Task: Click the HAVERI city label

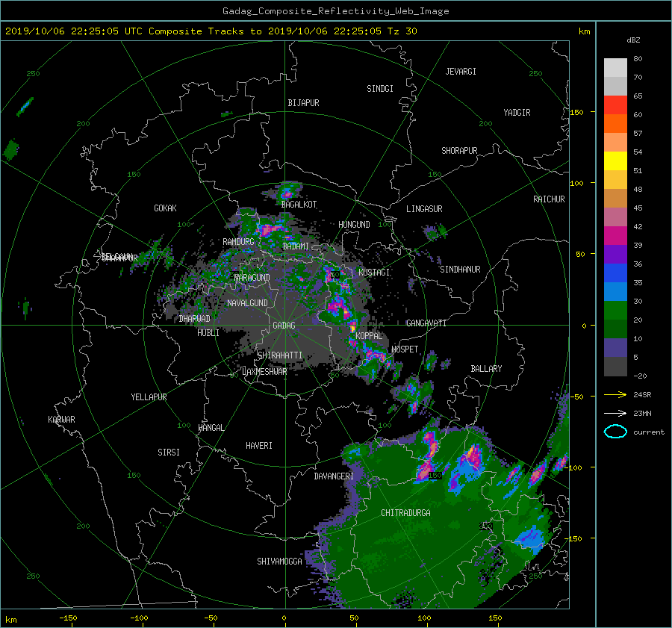Action: tap(259, 446)
